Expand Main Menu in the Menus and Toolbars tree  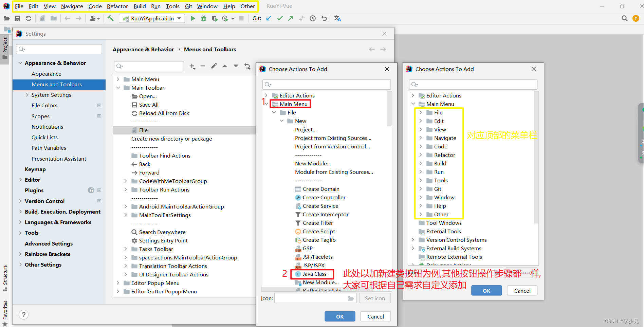point(118,79)
